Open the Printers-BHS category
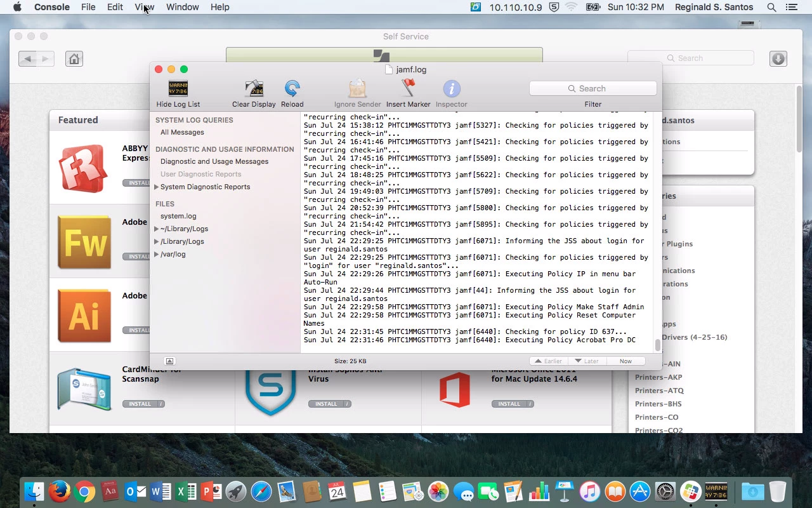The image size is (812, 508). point(658,404)
